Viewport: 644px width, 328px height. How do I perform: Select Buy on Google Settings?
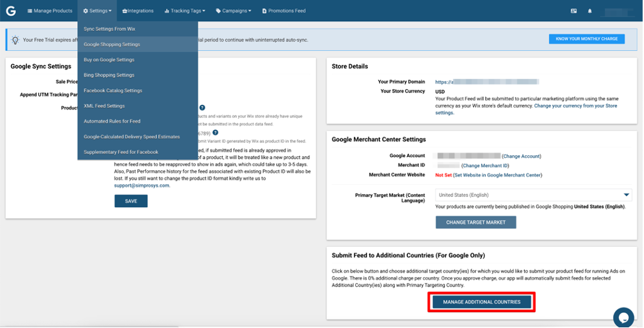[138, 59]
